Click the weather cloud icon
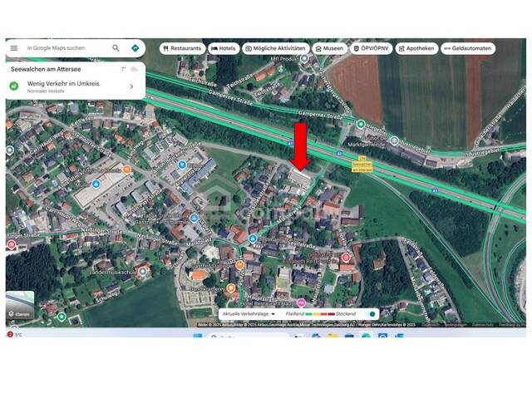The width and height of the screenshot is (532, 399). pos(134,69)
